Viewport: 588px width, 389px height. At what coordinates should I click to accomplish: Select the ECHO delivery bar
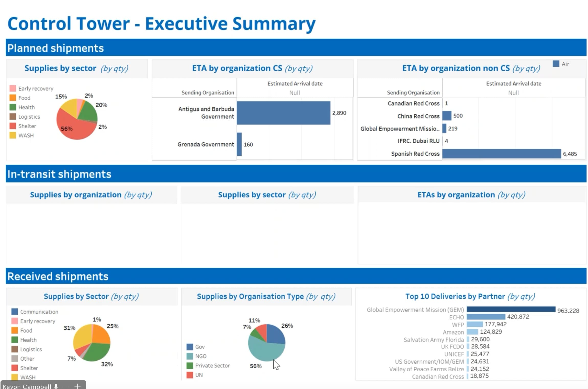[485, 317]
